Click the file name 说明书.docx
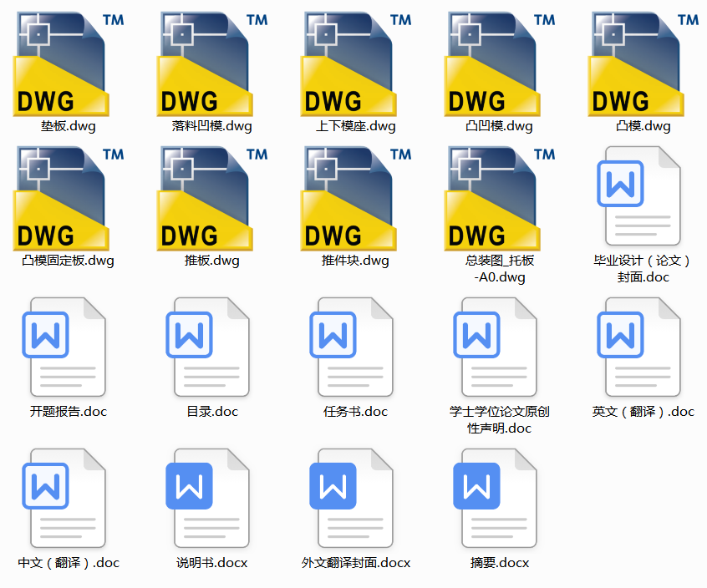This screenshot has width=707, height=588. tap(212, 563)
